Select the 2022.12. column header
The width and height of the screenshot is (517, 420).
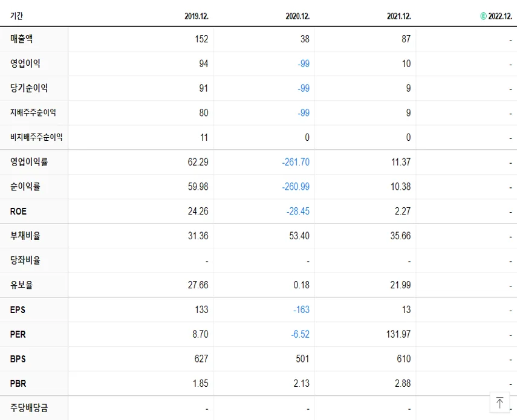(x=500, y=16)
